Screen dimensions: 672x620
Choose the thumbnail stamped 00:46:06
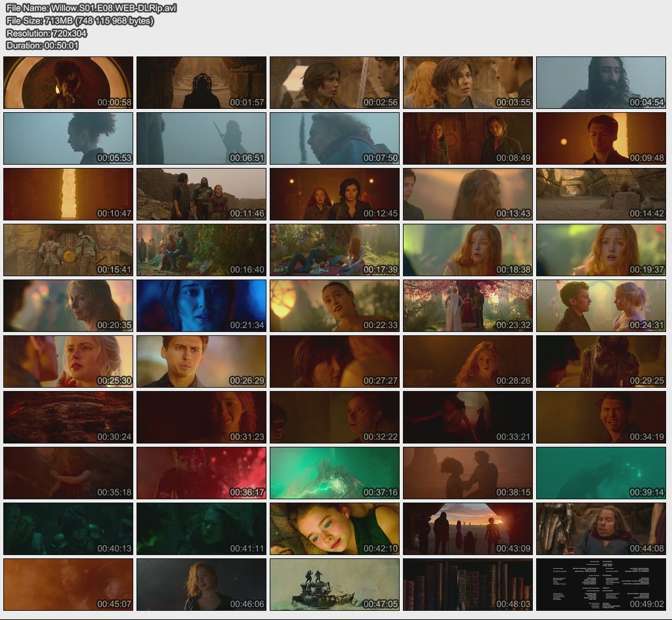(201, 585)
